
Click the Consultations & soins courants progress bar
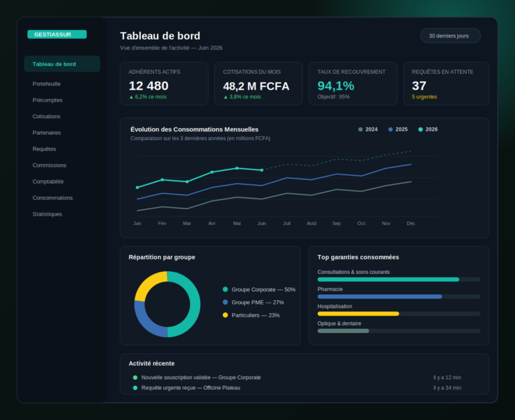point(399,279)
